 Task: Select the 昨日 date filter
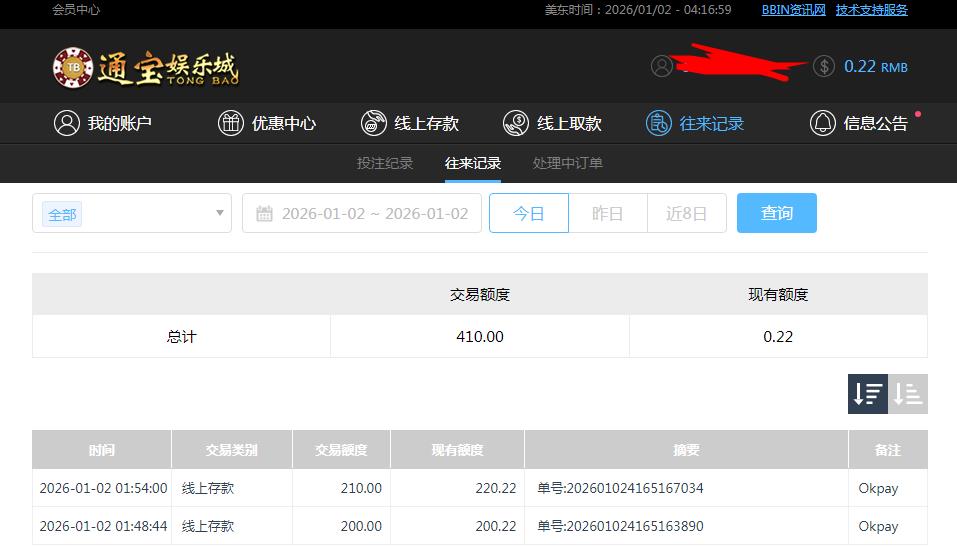click(607, 213)
